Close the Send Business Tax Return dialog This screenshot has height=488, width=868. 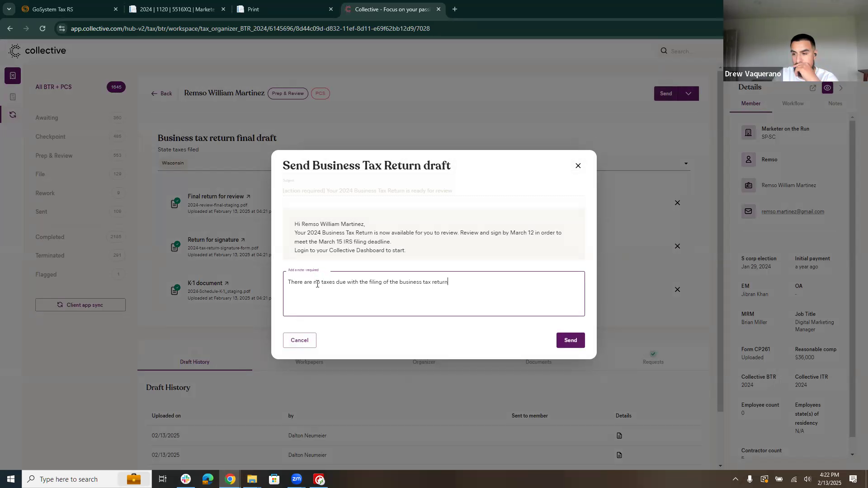point(578,166)
